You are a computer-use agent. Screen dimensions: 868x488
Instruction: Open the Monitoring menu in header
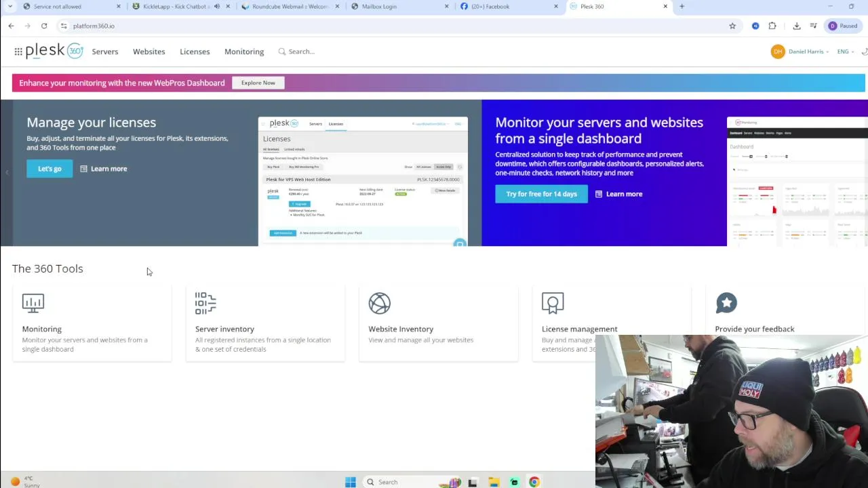(244, 52)
